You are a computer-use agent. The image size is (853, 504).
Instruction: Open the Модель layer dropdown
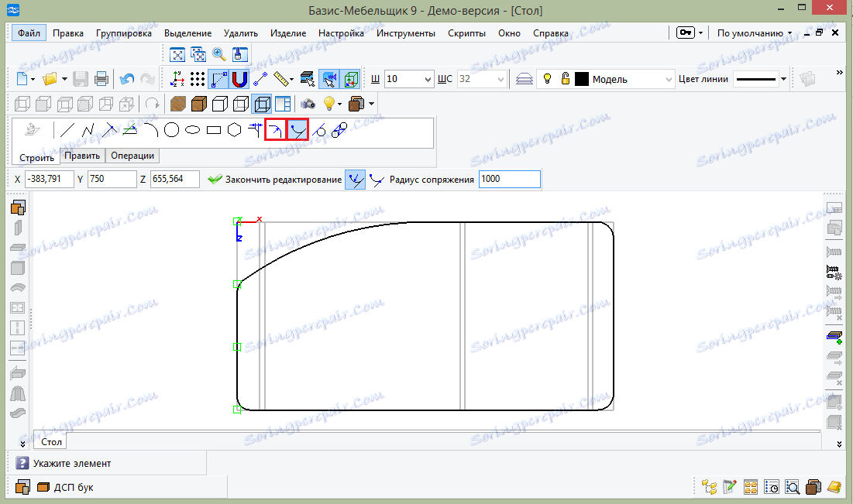pos(669,80)
